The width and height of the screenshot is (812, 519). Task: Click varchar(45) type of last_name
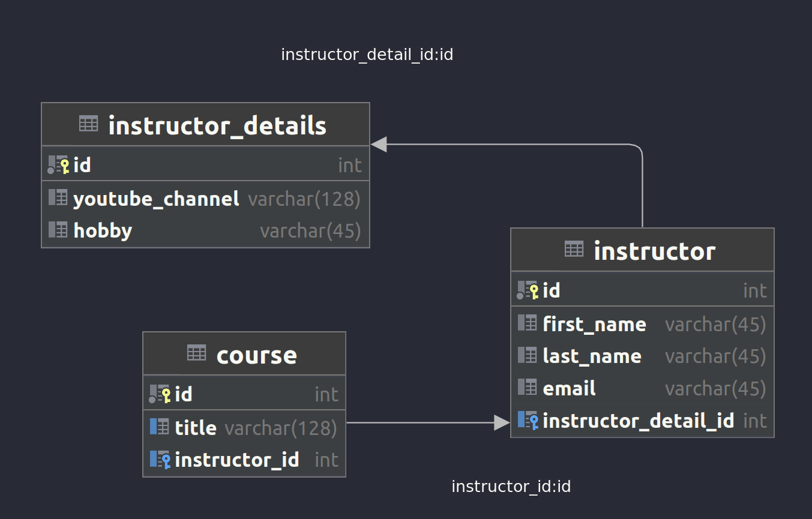[x=715, y=356]
